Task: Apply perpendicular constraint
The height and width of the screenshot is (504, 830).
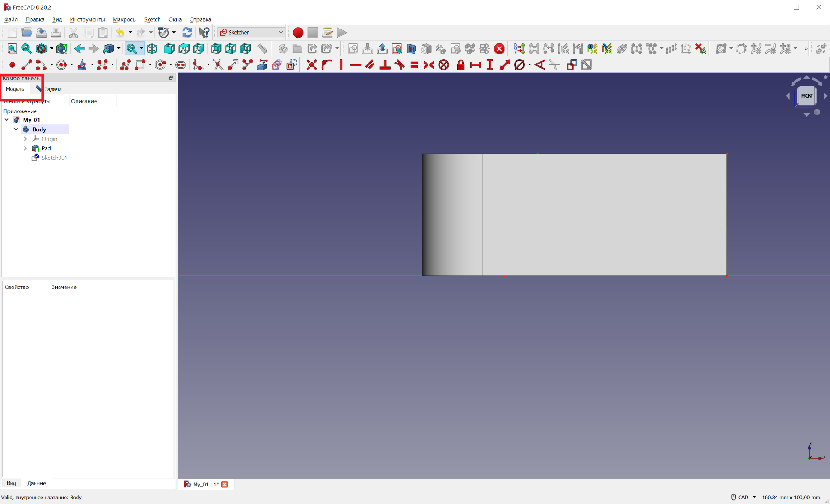Action: tap(385, 65)
